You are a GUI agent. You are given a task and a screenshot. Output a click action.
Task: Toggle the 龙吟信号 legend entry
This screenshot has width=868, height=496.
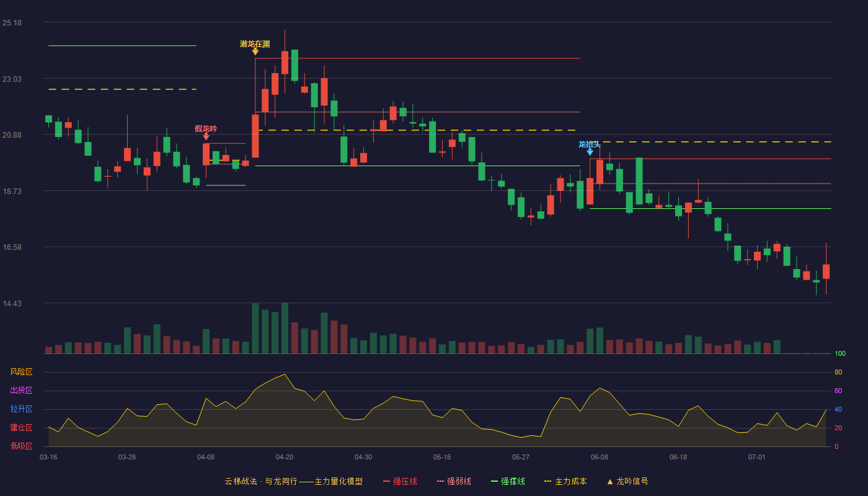pyautogui.click(x=627, y=481)
